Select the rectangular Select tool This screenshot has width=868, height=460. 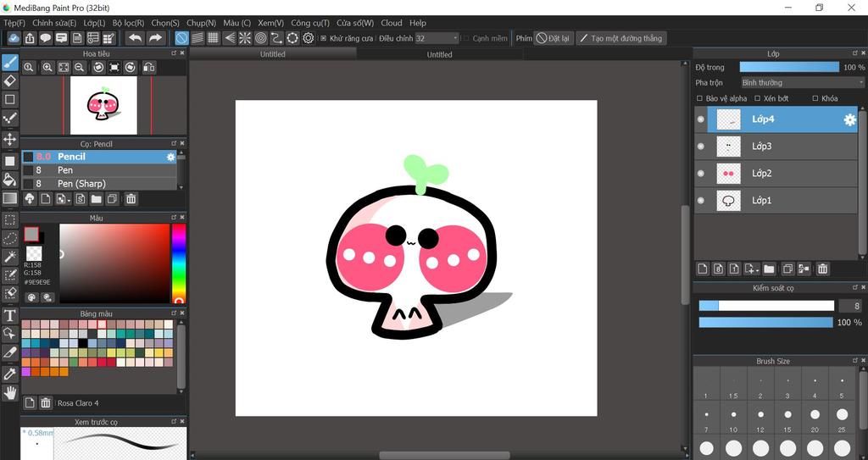pyautogui.click(x=10, y=219)
